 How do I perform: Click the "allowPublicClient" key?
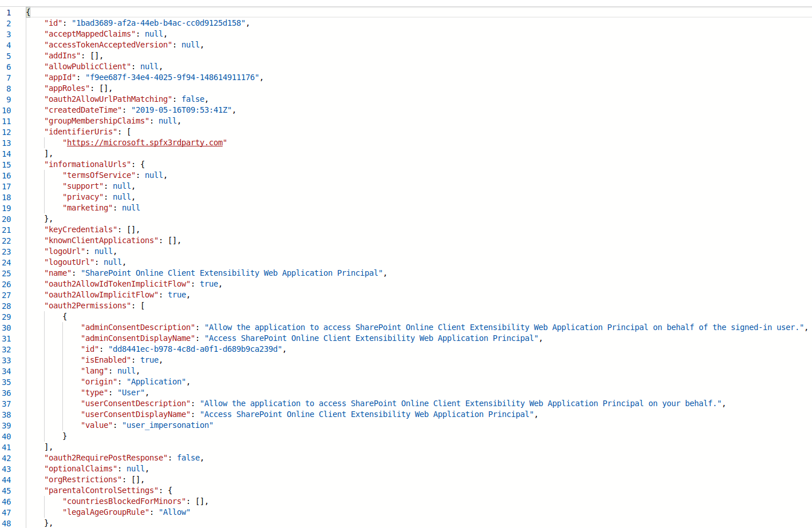(88, 66)
